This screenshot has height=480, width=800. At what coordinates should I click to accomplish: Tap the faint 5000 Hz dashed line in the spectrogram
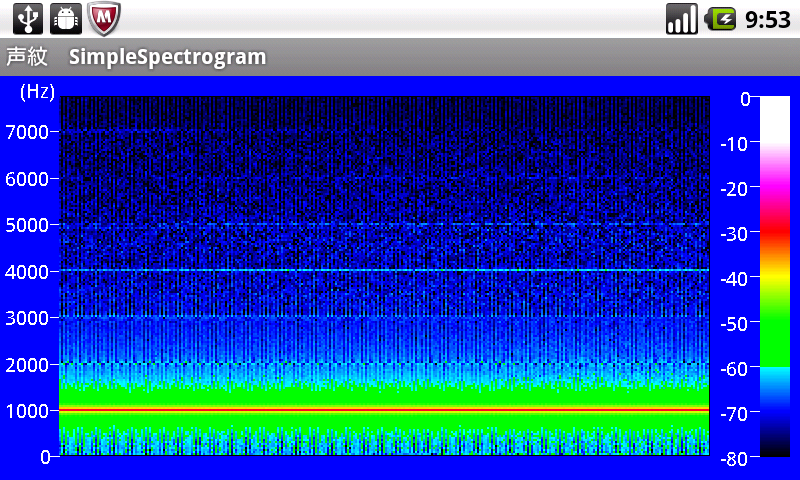(x=384, y=224)
